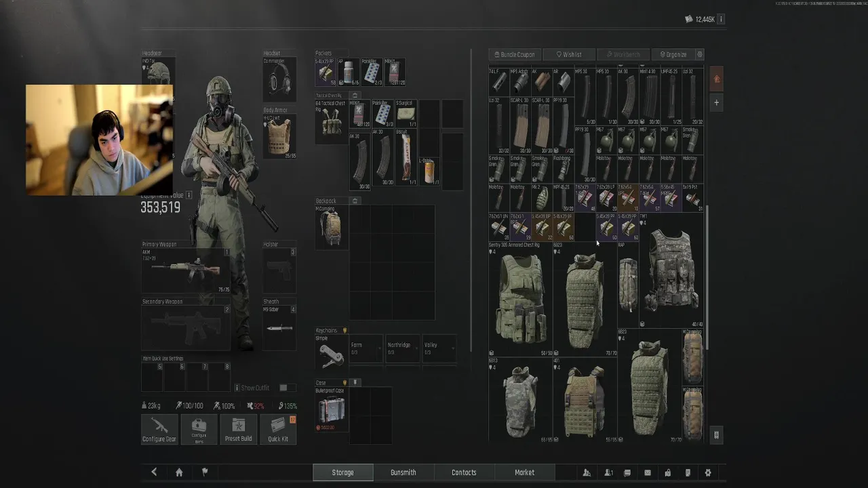Select the empty Secondary Weapon slot
868x488 pixels.
(186, 328)
